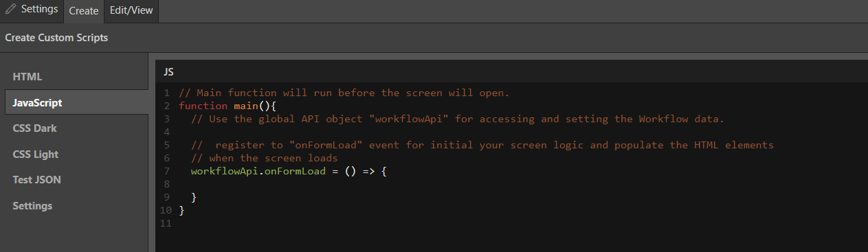Open the Edit/View tab
868x252 pixels.
tap(131, 11)
